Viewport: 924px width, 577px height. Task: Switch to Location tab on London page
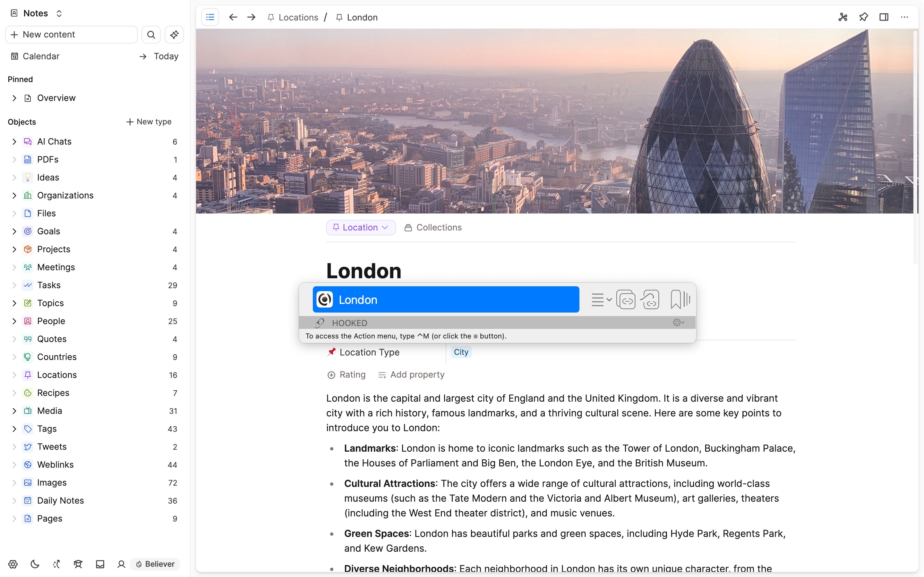pyautogui.click(x=360, y=227)
